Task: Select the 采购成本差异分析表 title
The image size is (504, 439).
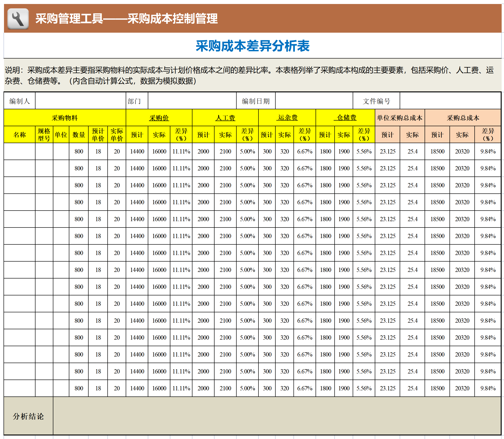Action: tap(253, 46)
